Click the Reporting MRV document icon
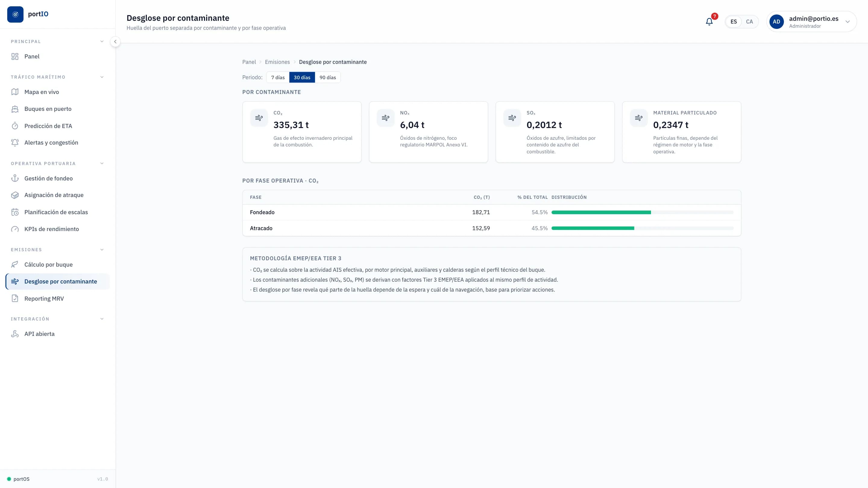Image resolution: width=868 pixels, height=488 pixels. coord(15,299)
